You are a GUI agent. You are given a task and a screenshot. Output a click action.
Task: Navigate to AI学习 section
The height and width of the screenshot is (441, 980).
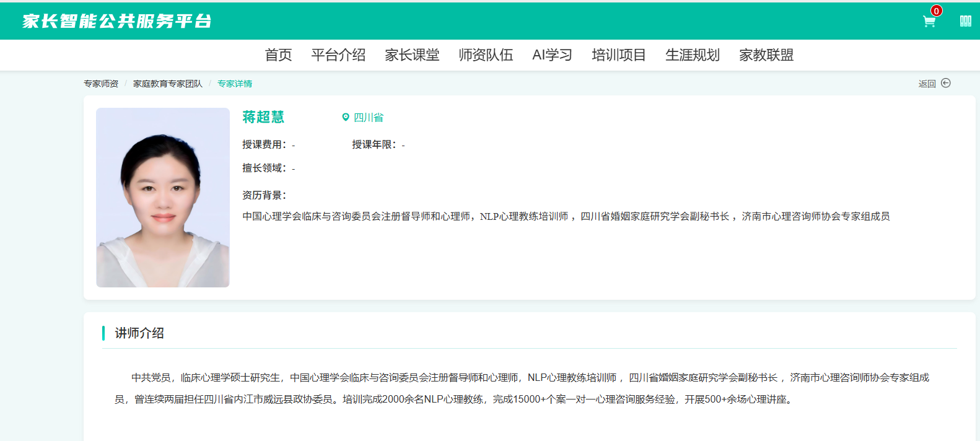click(552, 55)
